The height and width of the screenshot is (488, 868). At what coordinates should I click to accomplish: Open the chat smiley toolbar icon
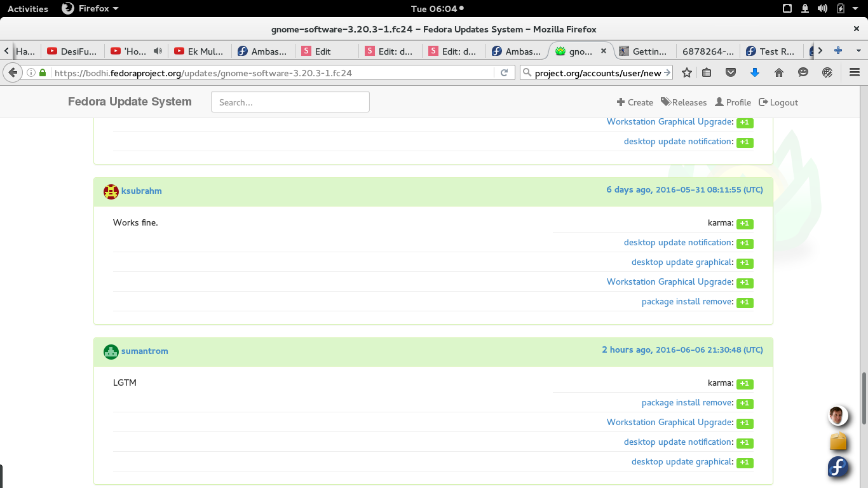click(803, 73)
